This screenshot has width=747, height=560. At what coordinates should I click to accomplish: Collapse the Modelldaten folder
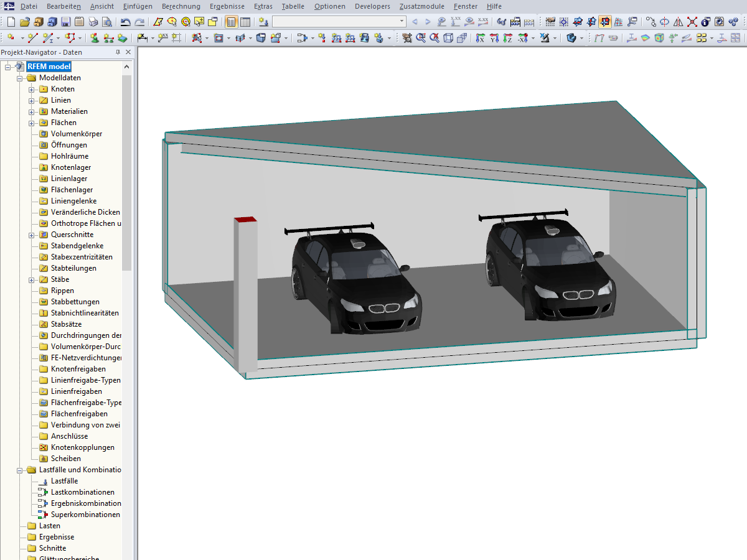pos(19,78)
